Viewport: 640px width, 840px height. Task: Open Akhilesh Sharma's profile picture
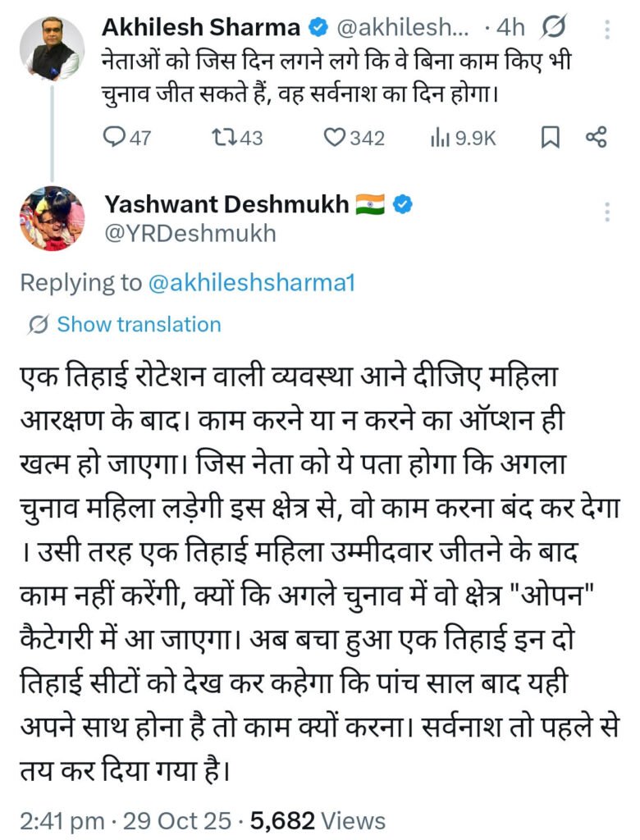(52, 48)
